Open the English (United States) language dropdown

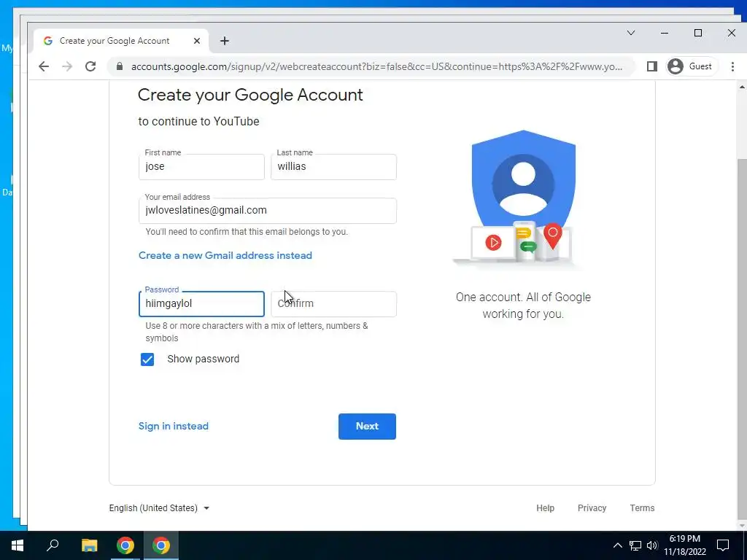pos(159,508)
